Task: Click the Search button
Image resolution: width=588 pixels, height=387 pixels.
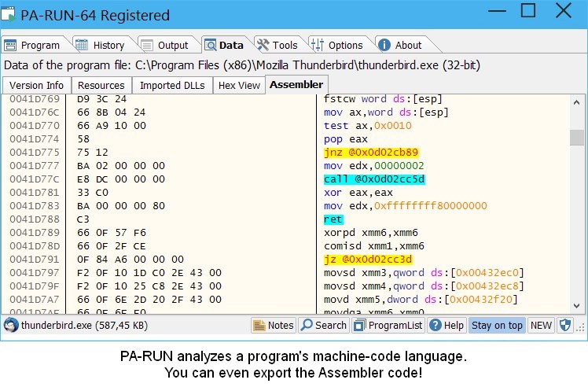Action: [x=323, y=325]
